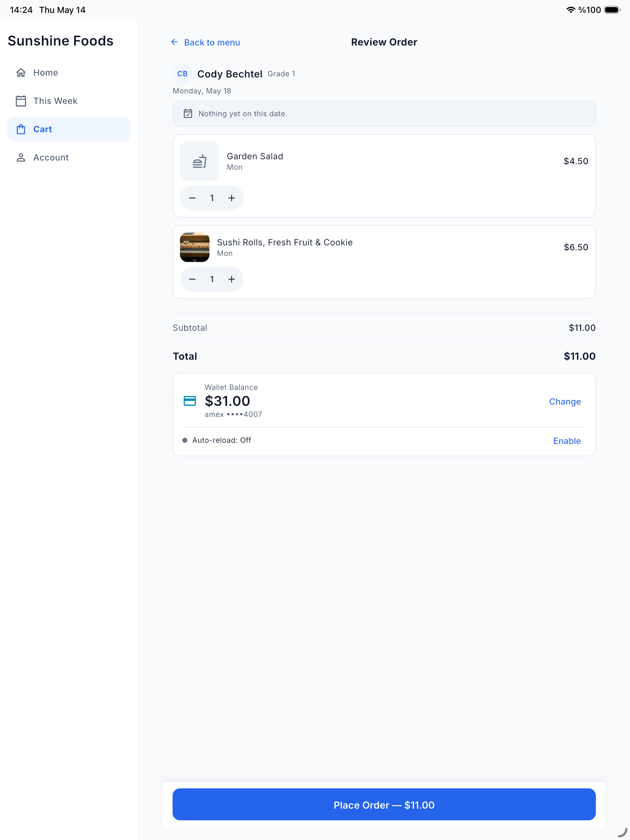Open the Home sidebar item
Viewport: 630px width, 840px height.
[69, 73]
